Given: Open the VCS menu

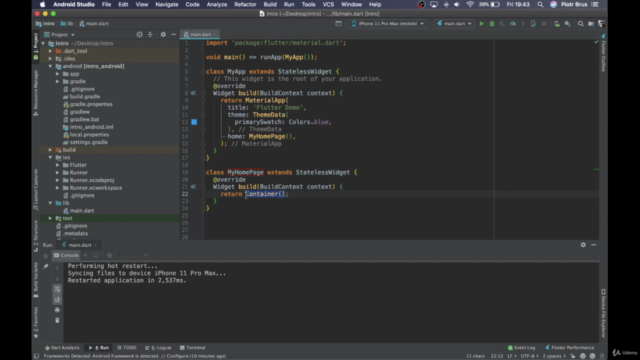Looking at the screenshot, I should (328, 4).
